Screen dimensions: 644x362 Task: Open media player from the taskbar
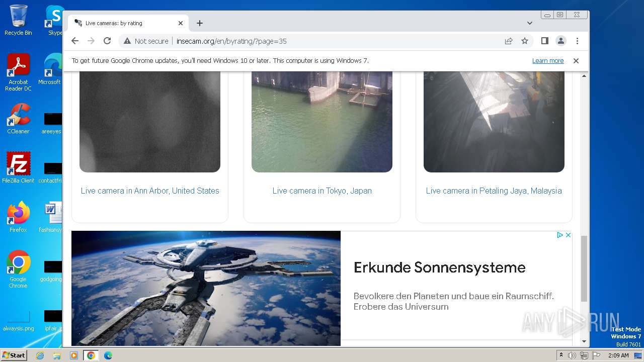[74, 355]
